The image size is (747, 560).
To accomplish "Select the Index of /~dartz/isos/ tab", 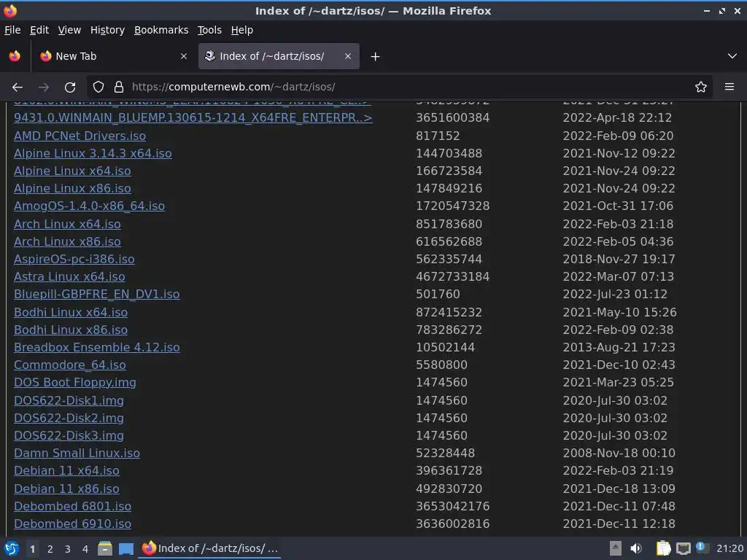I will (279, 56).
